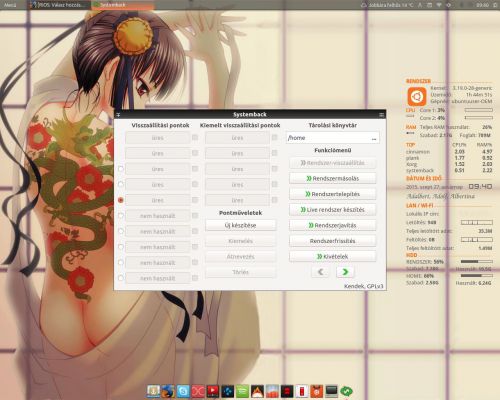Click the Ubuntu logo in the Conky panel
Screen dimensions: 500x400
coord(417,97)
